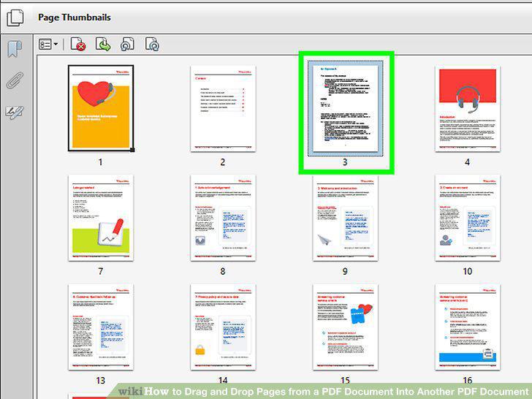This screenshot has width=532, height=399.
Task: Select page 8 thumbnail
Action: pos(223,218)
